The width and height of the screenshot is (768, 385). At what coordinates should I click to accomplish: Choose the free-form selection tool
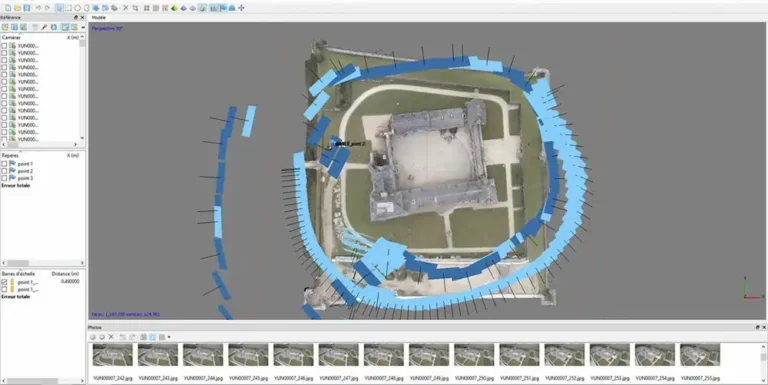[87, 8]
